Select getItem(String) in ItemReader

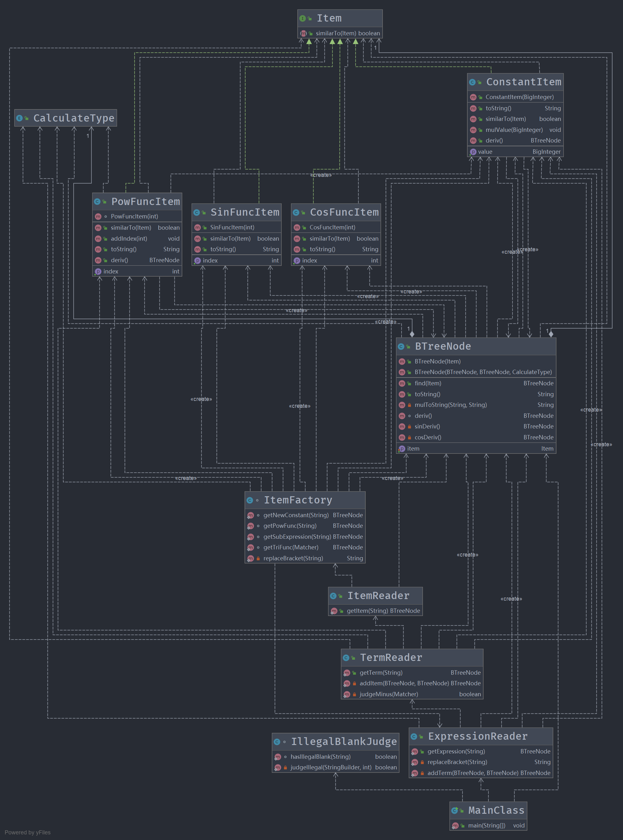coord(367,611)
